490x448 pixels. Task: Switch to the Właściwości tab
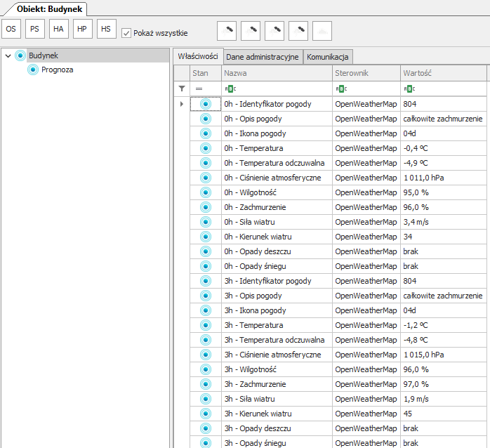pyautogui.click(x=198, y=56)
